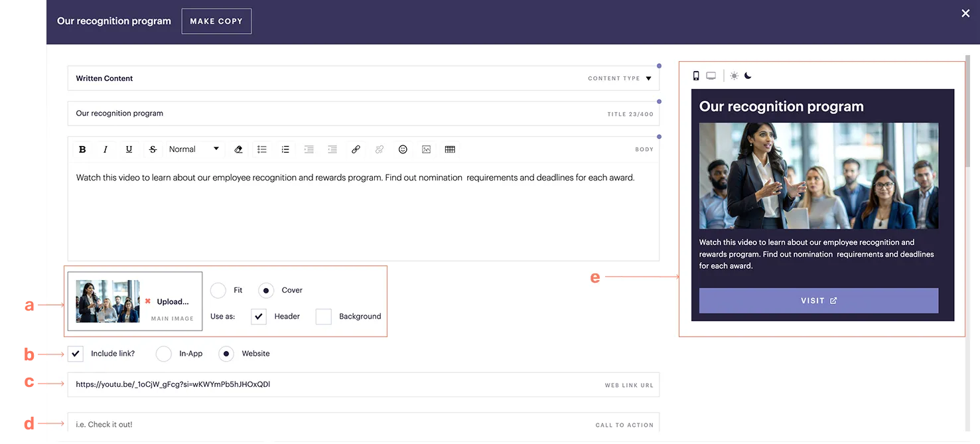
Task: Choose the Website link option
Action: point(226,354)
